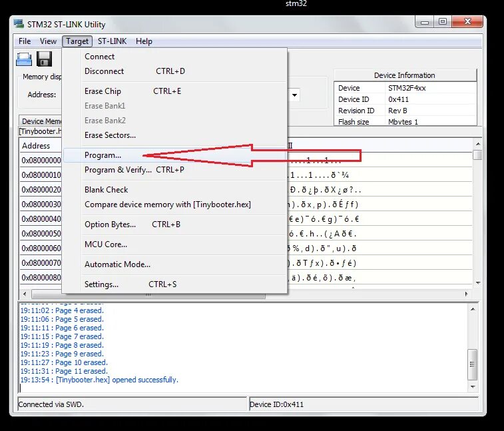Click log panel scroll-up arrow
The width and height of the screenshot is (504, 431).
tap(473, 309)
